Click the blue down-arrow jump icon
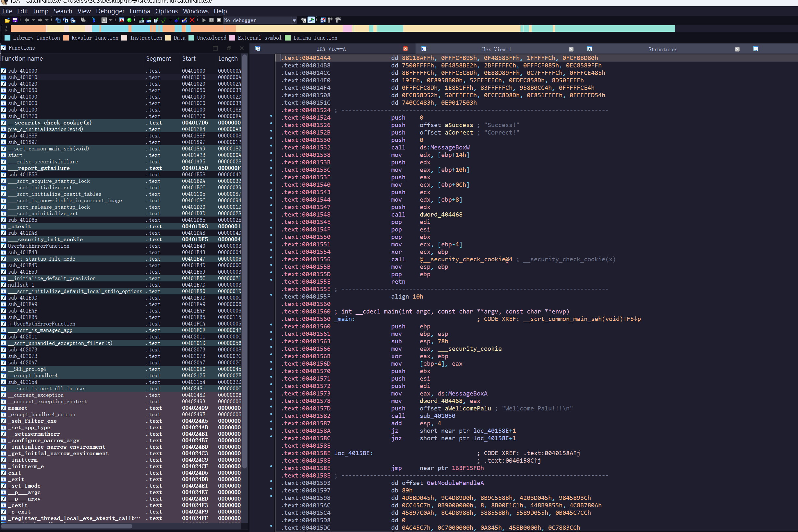The height and width of the screenshot is (532, 798). (94, 20)
